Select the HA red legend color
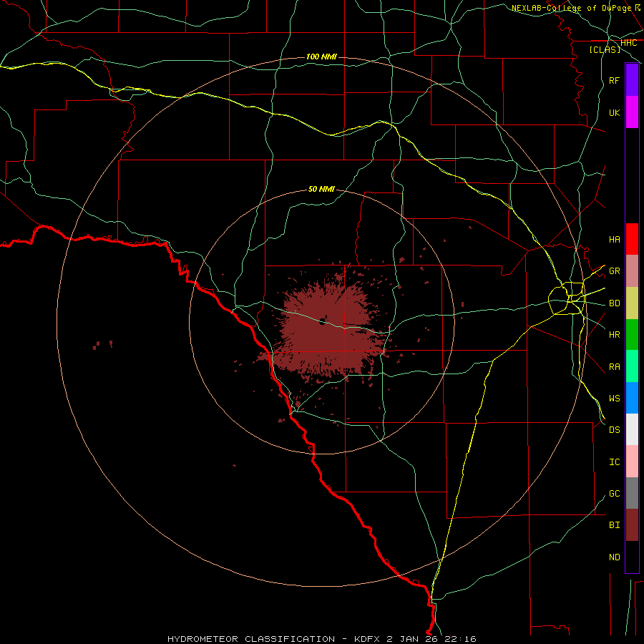The width and height of the screenshot is (644, 644). (632, 239)
